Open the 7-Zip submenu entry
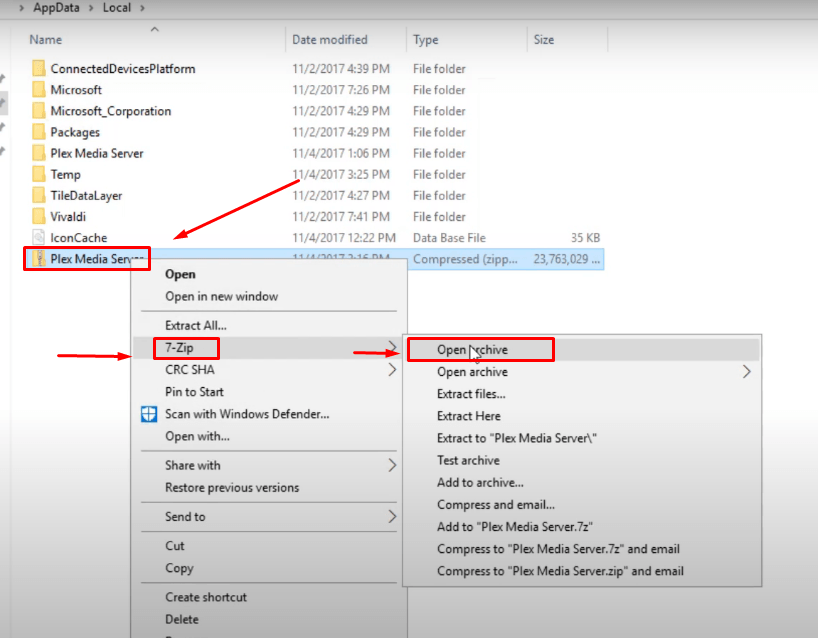The width and height of the screenshot is (818, 638). tap(179, 347)
